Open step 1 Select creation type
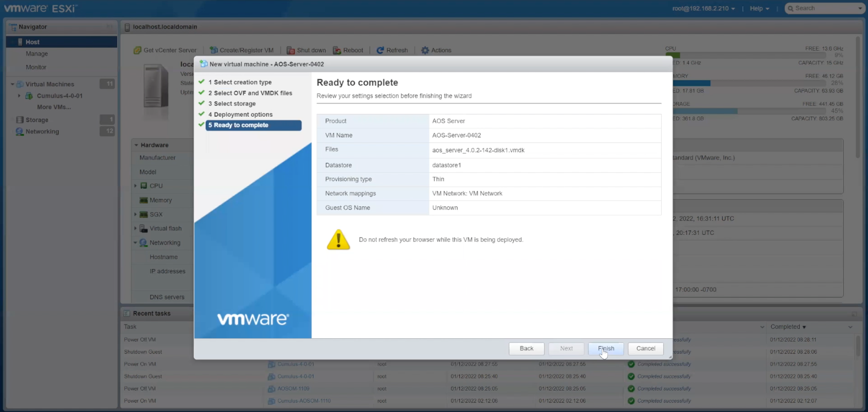 pos(240,82)
